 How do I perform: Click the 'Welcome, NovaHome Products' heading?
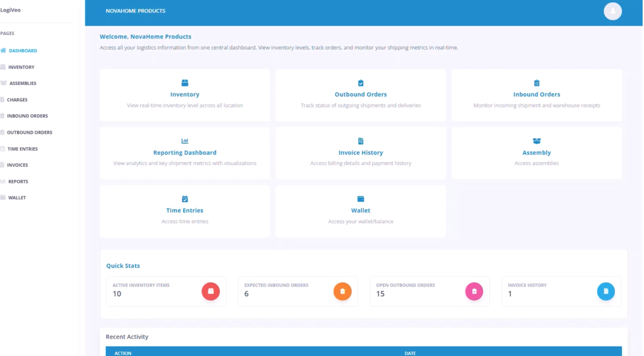click(x=145, y=36)
